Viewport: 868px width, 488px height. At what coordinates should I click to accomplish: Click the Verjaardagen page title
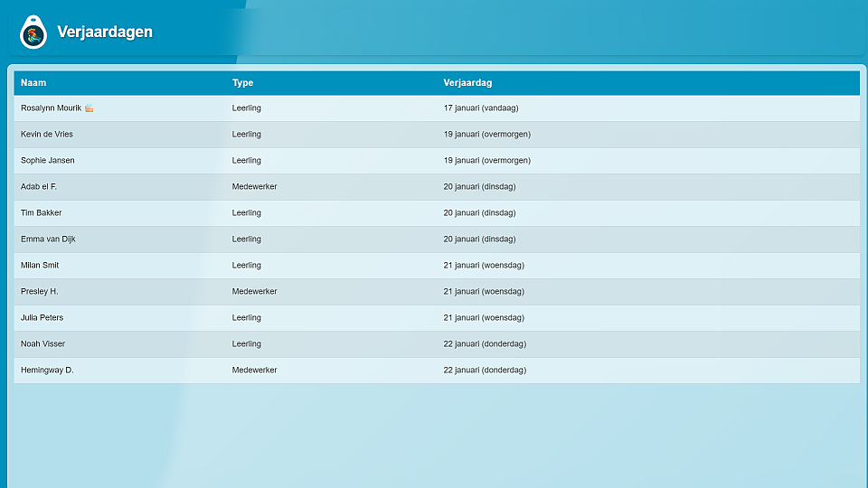pos(105,33)
